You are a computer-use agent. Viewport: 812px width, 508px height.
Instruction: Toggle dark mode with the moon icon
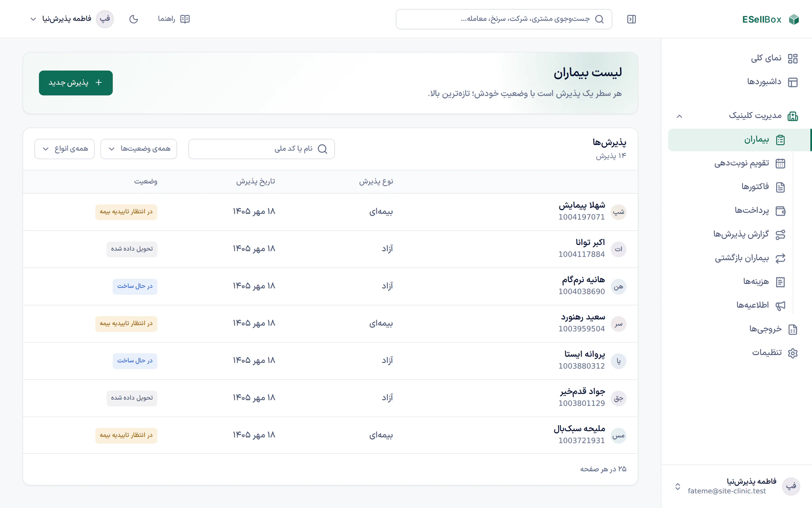(x=134, y=19)
